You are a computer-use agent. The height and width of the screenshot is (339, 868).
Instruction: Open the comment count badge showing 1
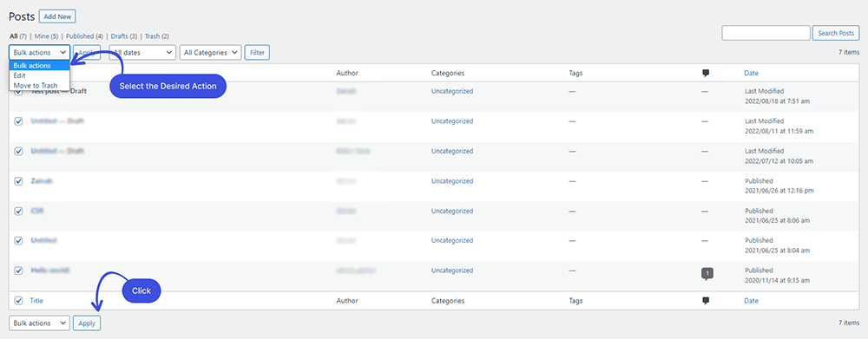707,273
